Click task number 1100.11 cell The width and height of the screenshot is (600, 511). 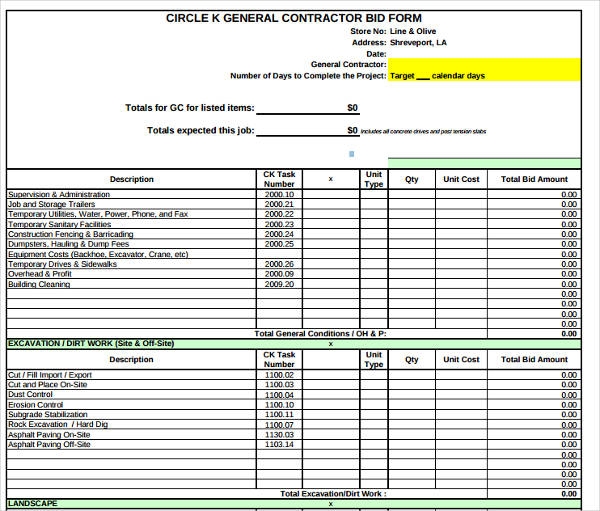[279, 414]
